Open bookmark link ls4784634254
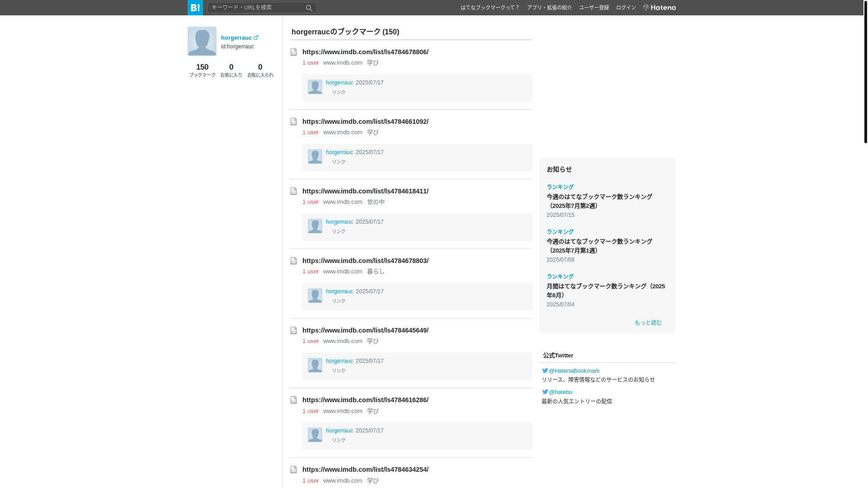 (x=365, y=469)
